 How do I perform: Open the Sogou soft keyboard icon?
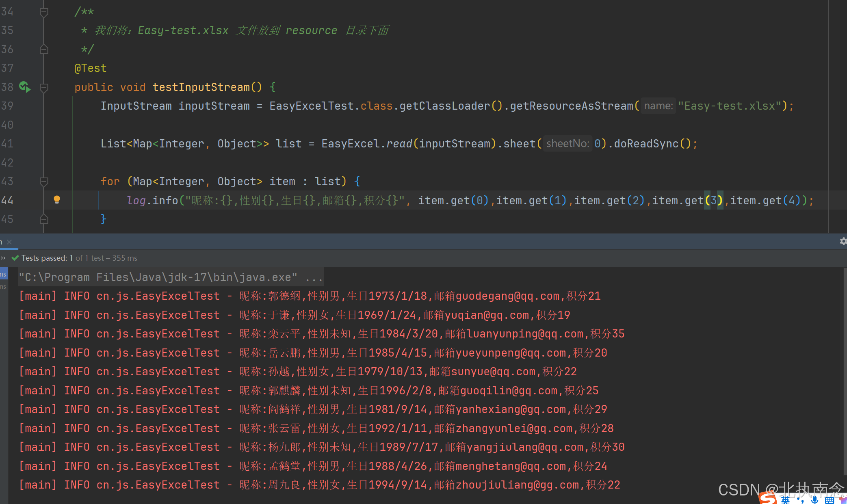point(830,500)
